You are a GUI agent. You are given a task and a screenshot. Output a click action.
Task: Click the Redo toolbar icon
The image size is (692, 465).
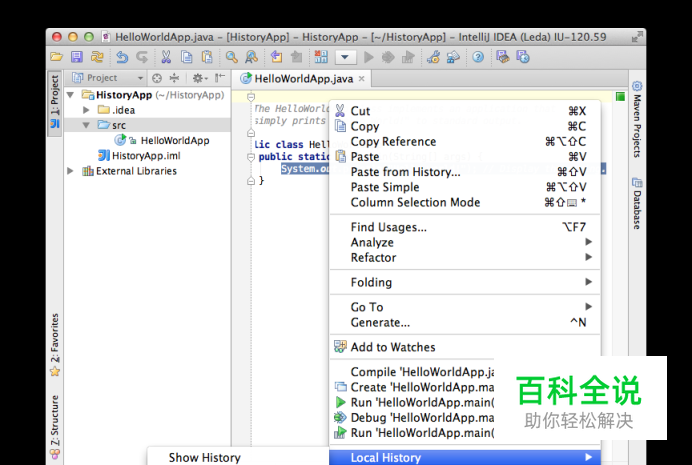coord(142,57)
